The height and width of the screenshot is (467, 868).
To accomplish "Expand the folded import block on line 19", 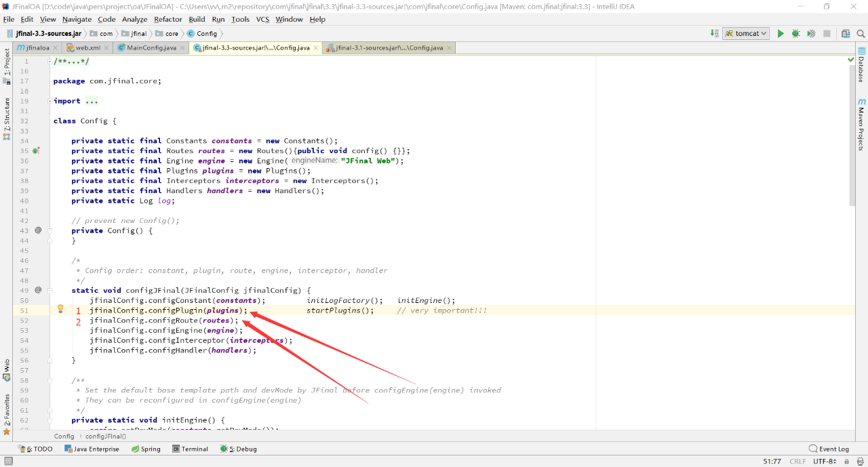I will pos(50,101).
